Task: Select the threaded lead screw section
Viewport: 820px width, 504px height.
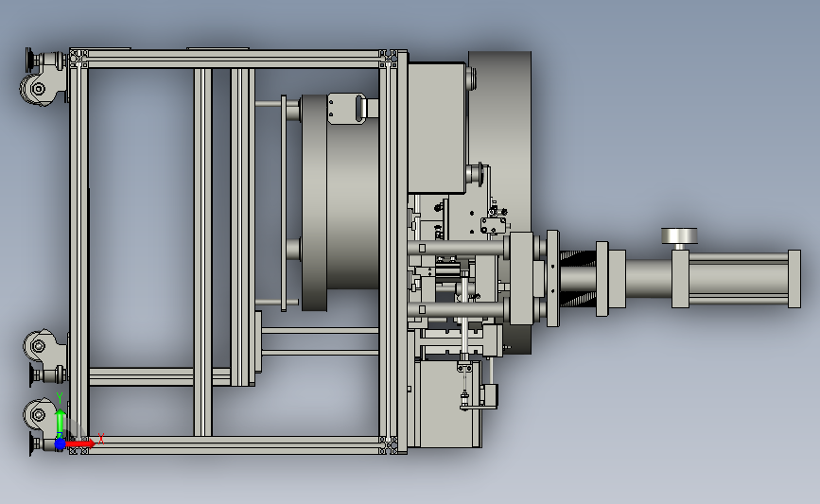Action: (578, 278)
